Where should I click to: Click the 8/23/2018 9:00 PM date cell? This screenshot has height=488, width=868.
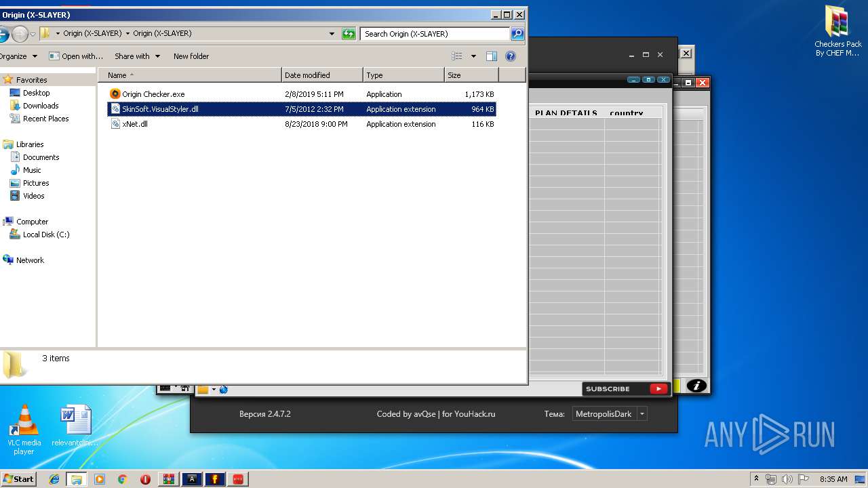[x=316, y=124]
